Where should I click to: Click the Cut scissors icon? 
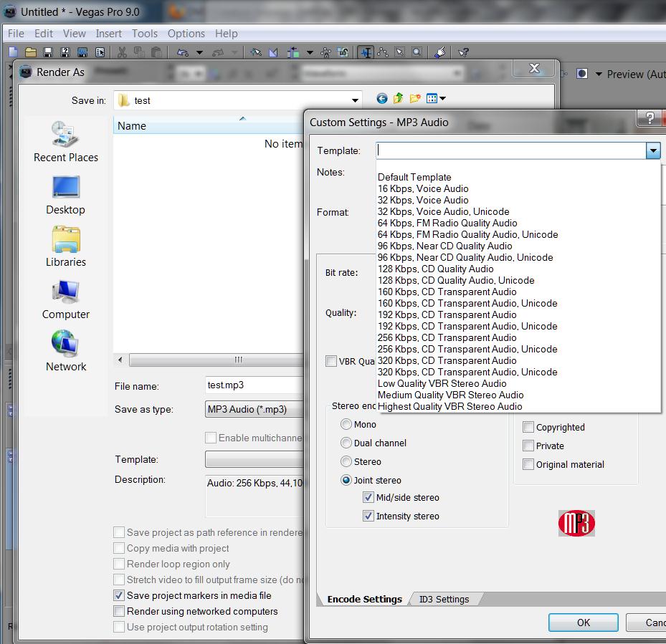coord(122,52)
